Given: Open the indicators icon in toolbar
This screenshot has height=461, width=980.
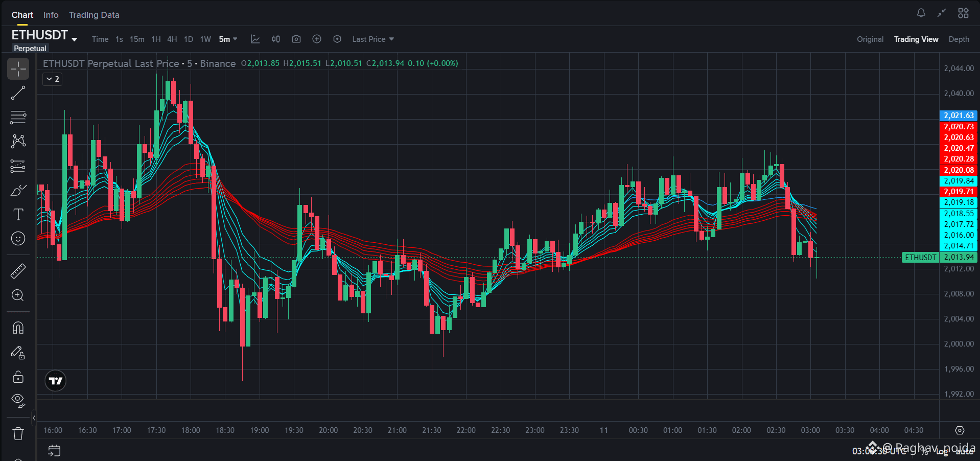Looking at the screenshot, I should click(255, 39).
